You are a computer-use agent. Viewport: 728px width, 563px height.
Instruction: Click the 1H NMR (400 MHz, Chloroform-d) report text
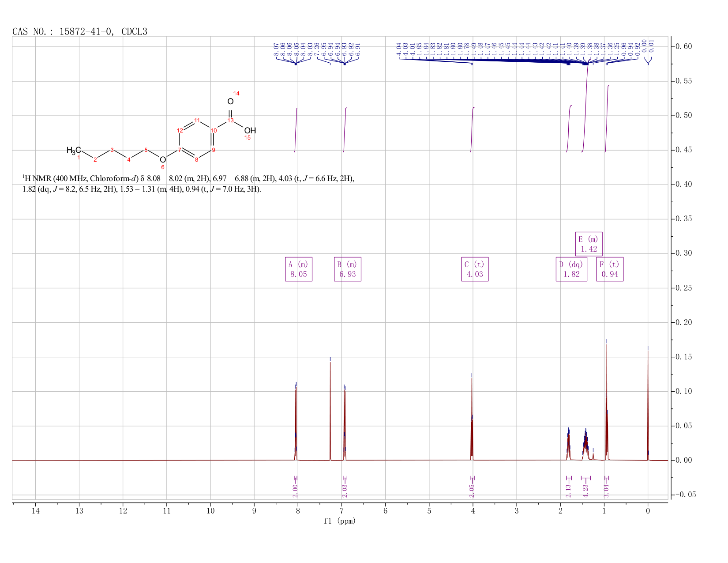coord(188,184)
